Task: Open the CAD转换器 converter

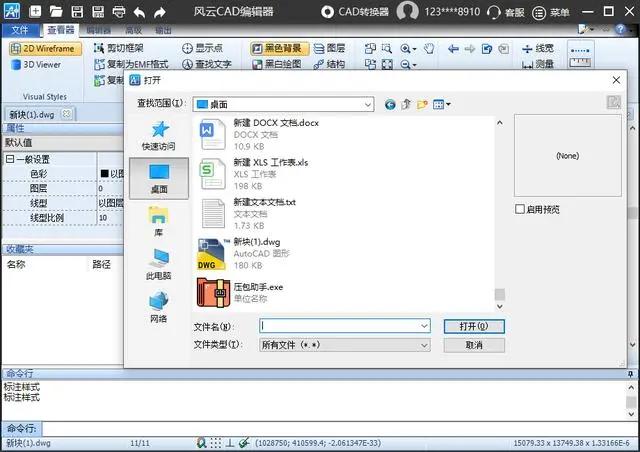Action: click(355, 12)
